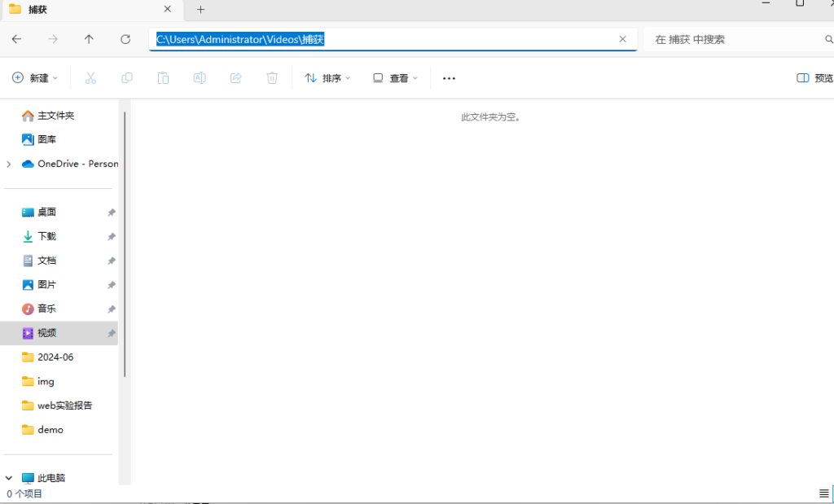Image resolution: width=834 pixels, height=504 pixels.
Task: Open the 排序 sort dropdown
Action: 327,78
